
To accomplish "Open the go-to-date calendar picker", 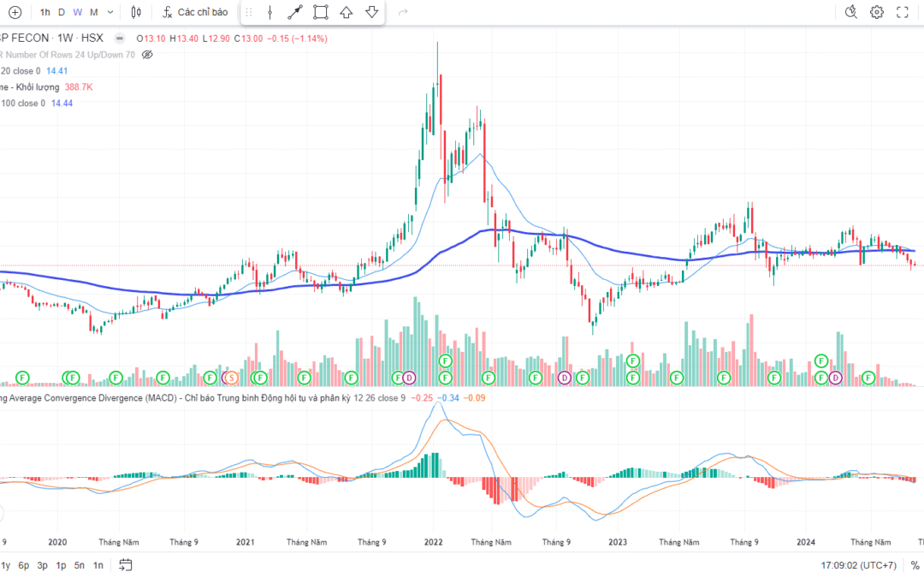I will (x=126, y=565).
